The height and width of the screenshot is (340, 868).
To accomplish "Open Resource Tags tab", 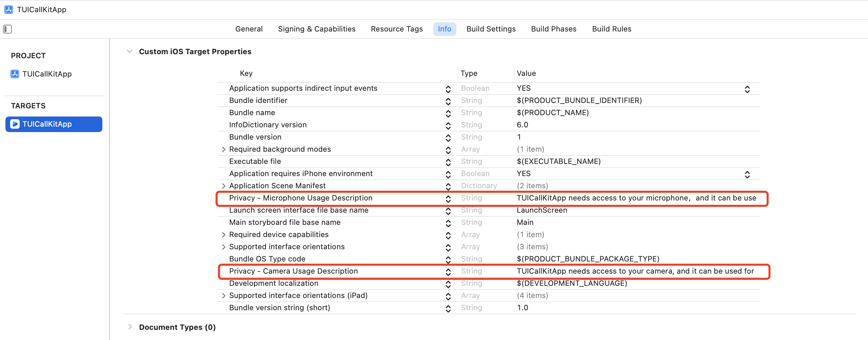I will pos(397,29).
